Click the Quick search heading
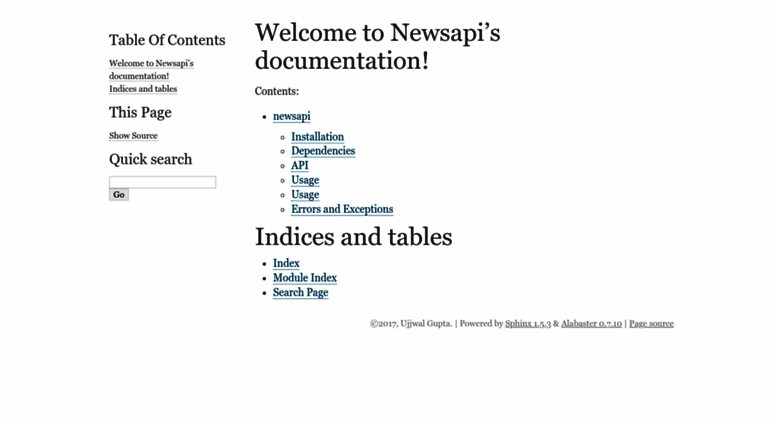This screenshot has height=423, width=777. [x=151, y=159]
